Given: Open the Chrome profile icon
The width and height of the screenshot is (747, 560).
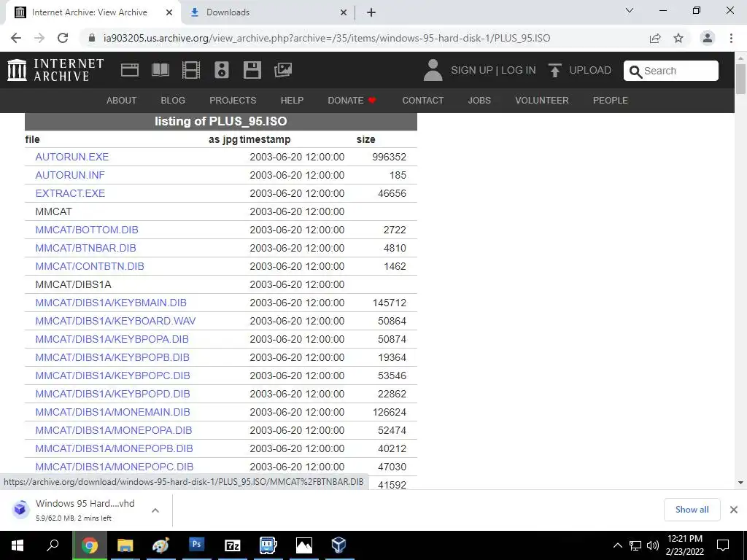Looking at the screenshot, I should pyautogui.click(x=708, y=38).
